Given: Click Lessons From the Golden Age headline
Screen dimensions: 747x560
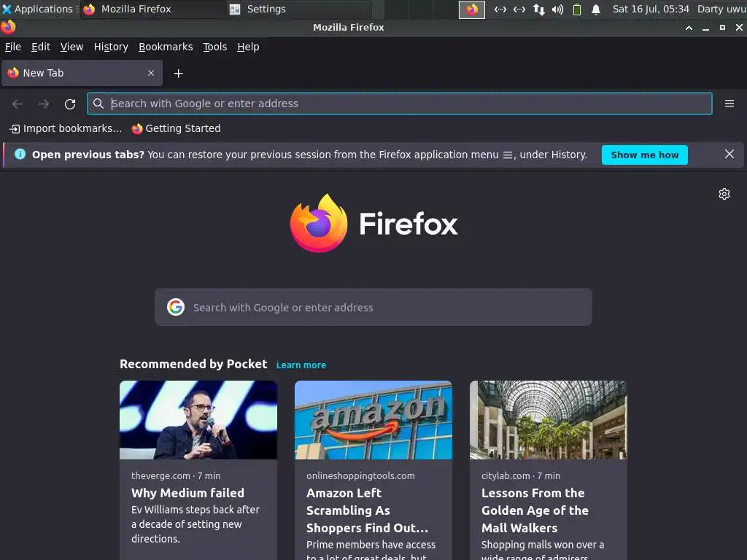Looking at the screenshot, I should pyautogui.click(x=535, y=510).
